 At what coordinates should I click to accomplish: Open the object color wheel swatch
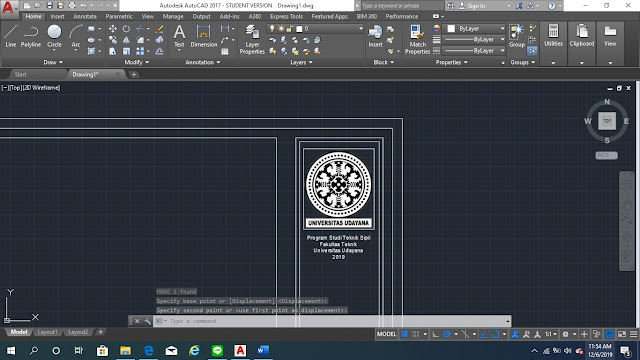coord(437,28)
